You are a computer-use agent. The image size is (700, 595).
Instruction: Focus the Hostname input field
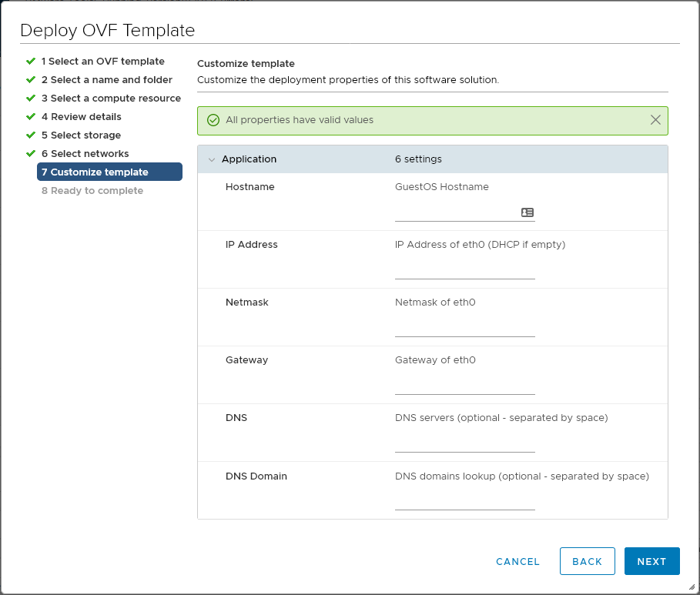464,212
